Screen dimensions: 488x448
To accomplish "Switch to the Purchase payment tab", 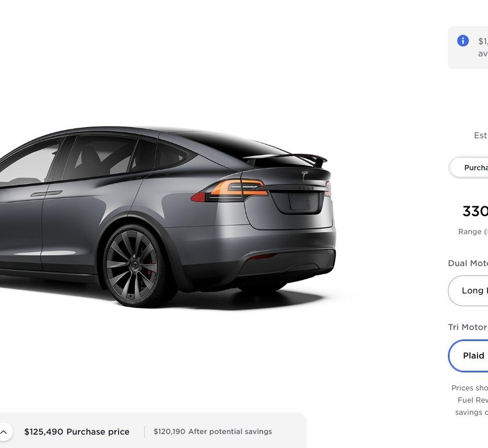I will click(469, 167).
